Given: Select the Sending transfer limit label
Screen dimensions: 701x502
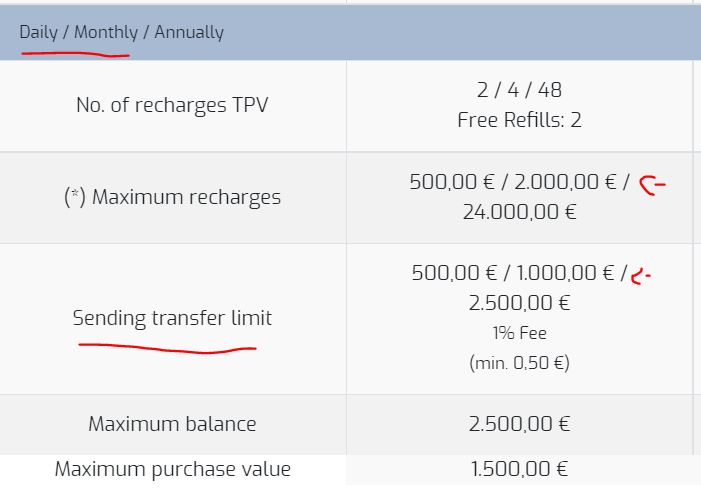Looking at the screenshot, I should pyautogui.click(x=172, y=319).
